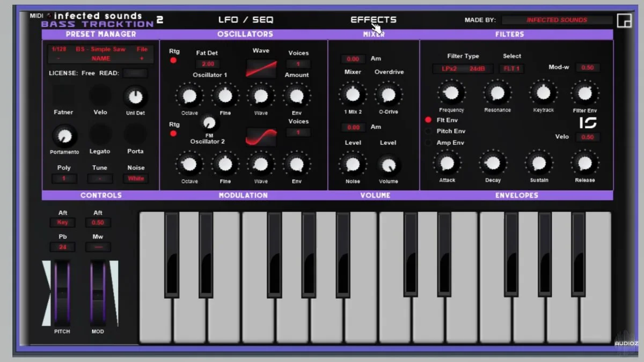Open the filter Select dropdown FLT 1

click(512, 69)
